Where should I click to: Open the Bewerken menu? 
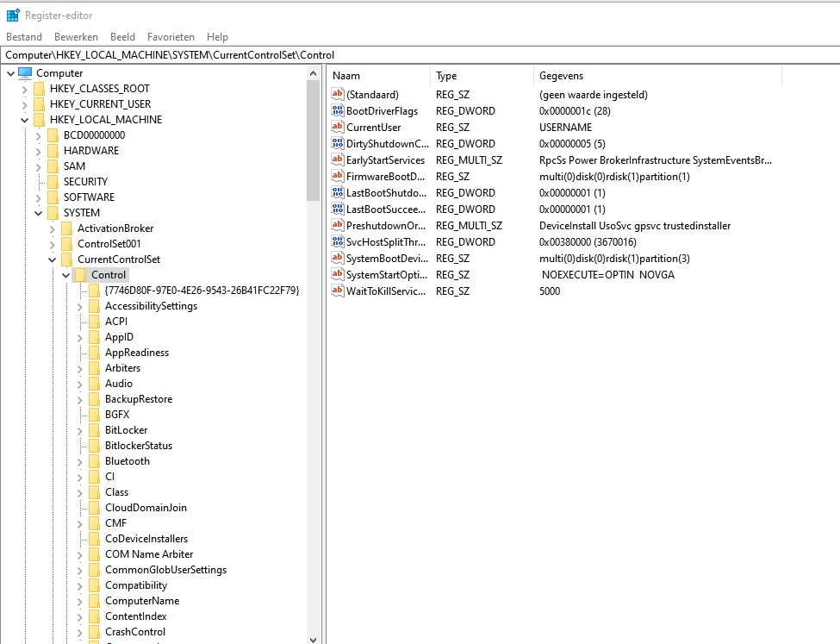[76, 37]
